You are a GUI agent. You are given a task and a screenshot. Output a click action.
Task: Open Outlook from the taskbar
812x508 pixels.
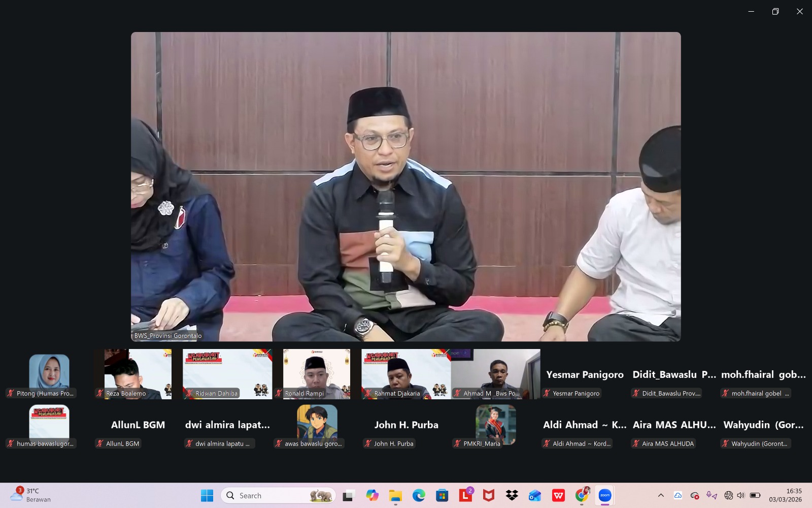point(535,495)
